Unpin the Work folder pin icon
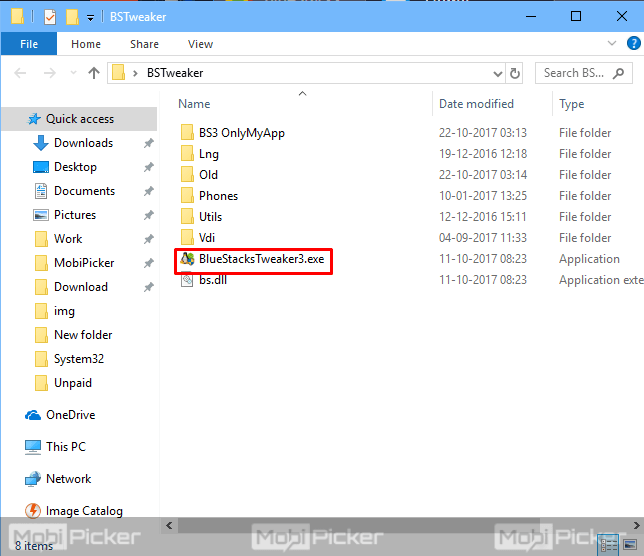The height and width of the screenshot is (556, 644). point(149,239)
